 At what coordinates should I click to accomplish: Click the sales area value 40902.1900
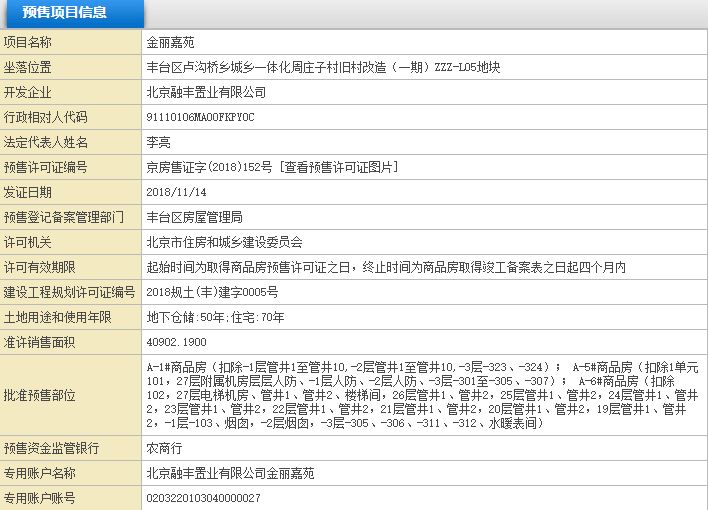coord(176,342)
